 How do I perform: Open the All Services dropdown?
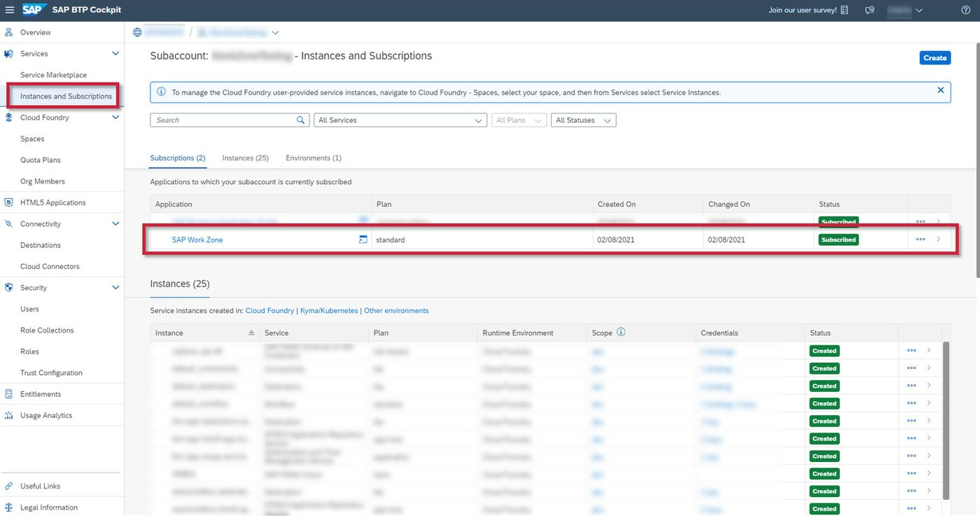pyautogui.click(x=400, y=120)
